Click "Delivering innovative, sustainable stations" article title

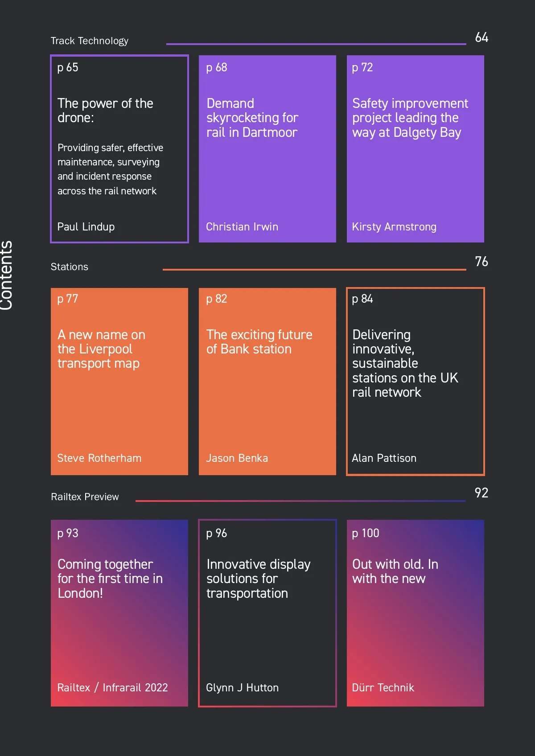coord(404,363)
